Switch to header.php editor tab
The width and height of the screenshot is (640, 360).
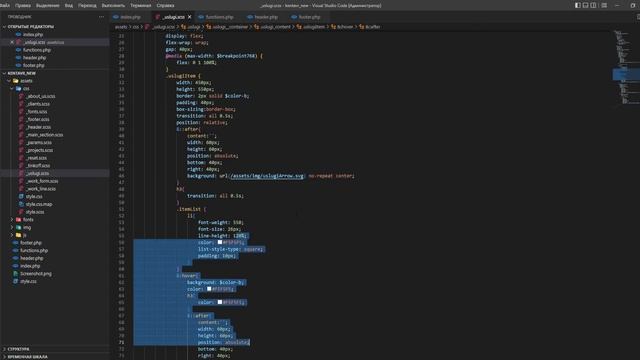pos(266,17)
